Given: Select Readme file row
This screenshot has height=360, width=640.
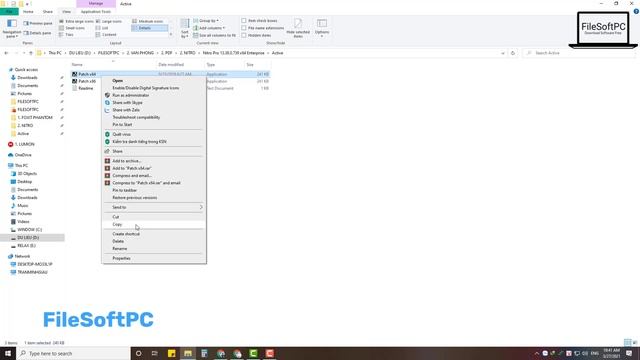Looking at the screenshot, I should 170,88.
